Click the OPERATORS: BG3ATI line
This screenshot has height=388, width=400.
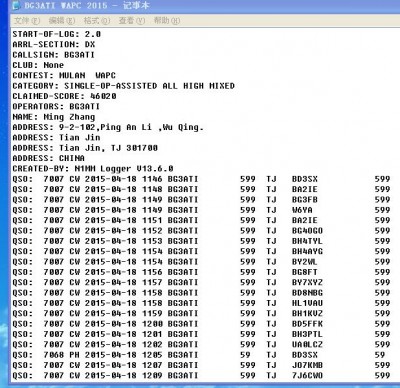56,106
